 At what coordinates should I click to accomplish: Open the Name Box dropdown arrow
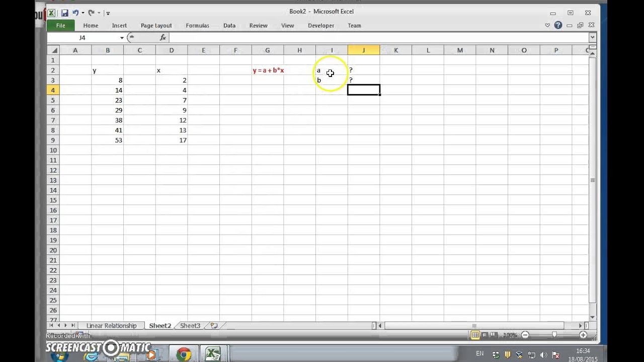click(122, 38)
